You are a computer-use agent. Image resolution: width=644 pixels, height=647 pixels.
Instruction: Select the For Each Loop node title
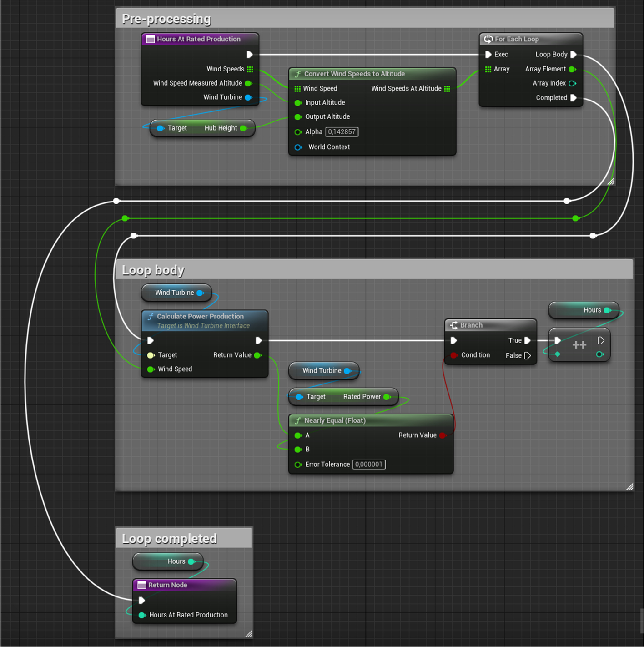(x=517, y=39)
